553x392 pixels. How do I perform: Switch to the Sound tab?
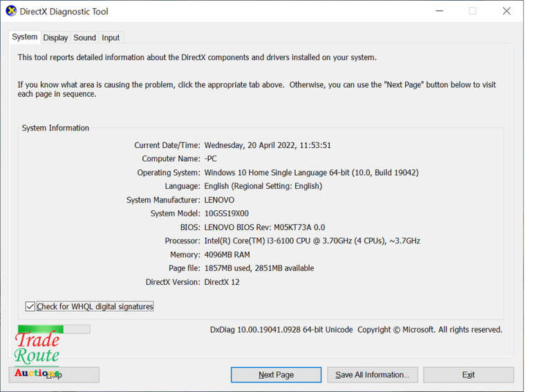click(84, 38)
